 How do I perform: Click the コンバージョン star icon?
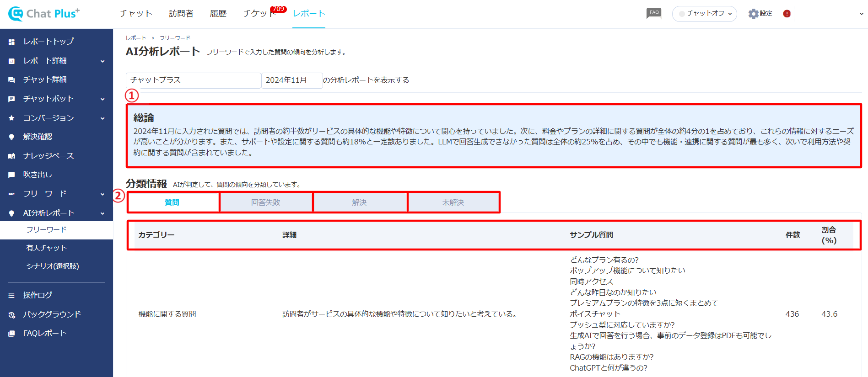coord(11,118)
